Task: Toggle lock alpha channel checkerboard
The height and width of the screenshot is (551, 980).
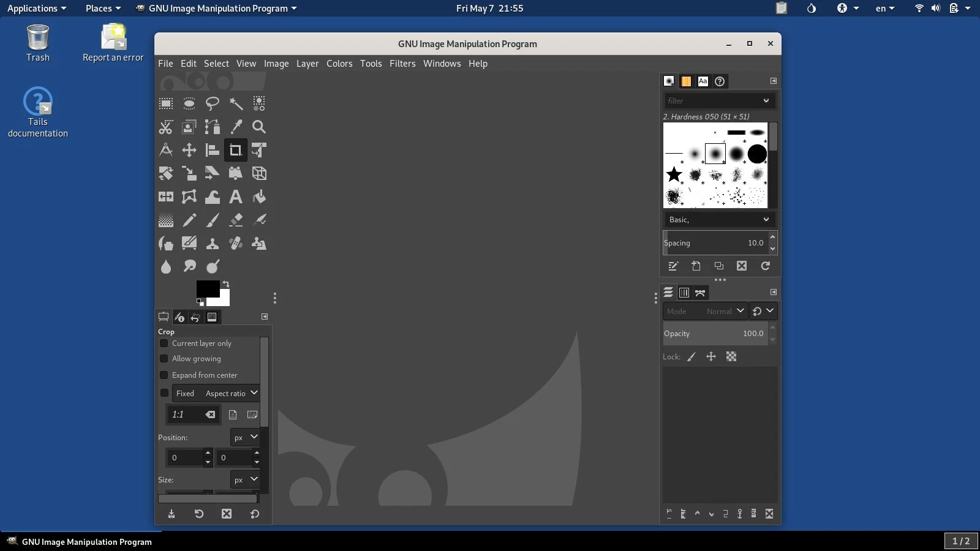Action: (731, 357)
